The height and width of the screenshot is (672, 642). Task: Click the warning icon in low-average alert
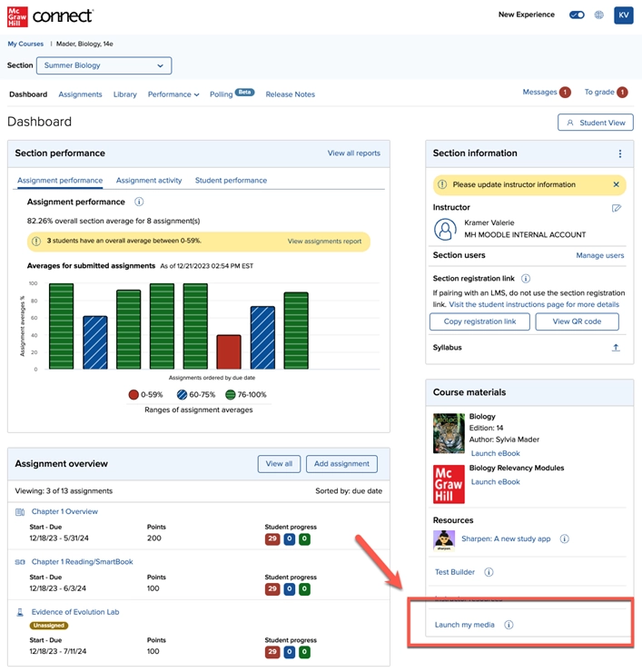pos(36,242)
